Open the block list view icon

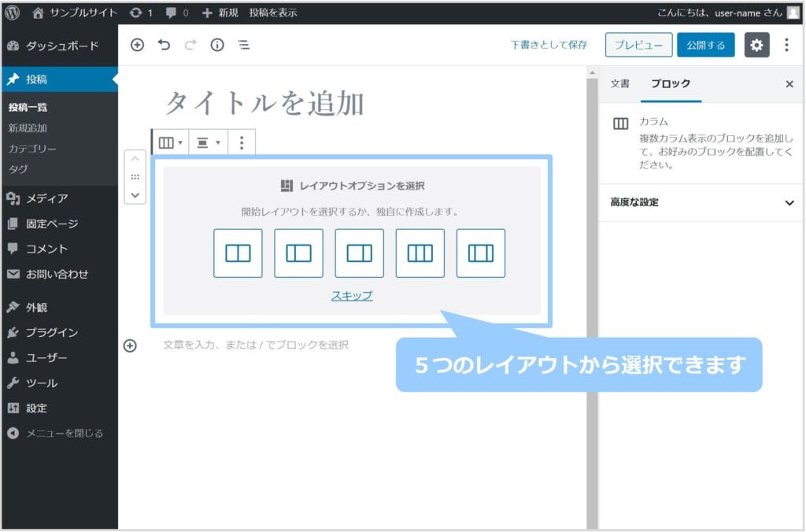(244, 46)
